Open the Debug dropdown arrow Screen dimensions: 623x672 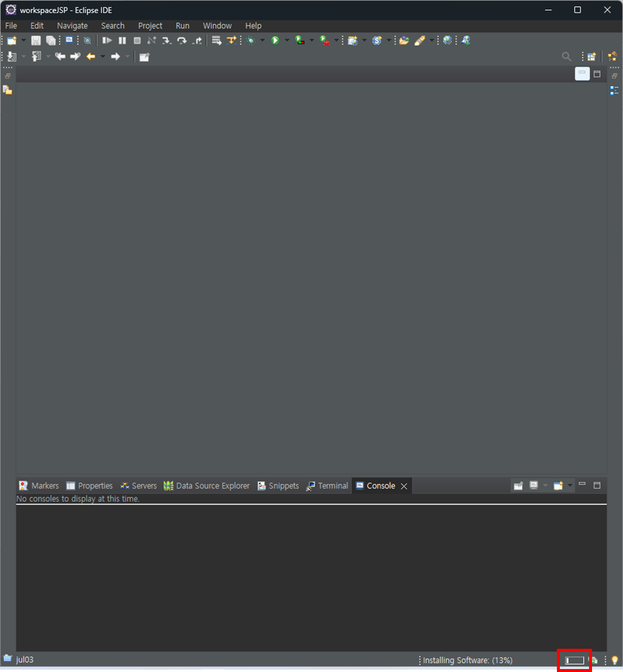pos(263,40)
